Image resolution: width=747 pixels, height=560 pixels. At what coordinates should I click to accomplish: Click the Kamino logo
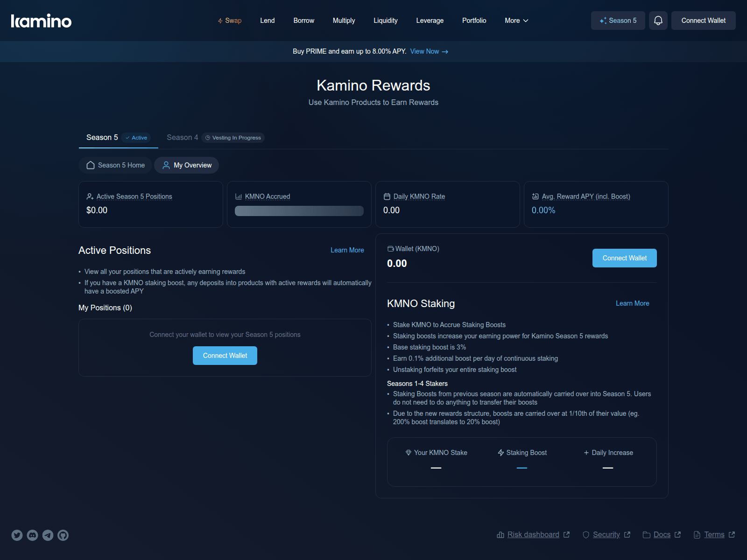point(41,20)
